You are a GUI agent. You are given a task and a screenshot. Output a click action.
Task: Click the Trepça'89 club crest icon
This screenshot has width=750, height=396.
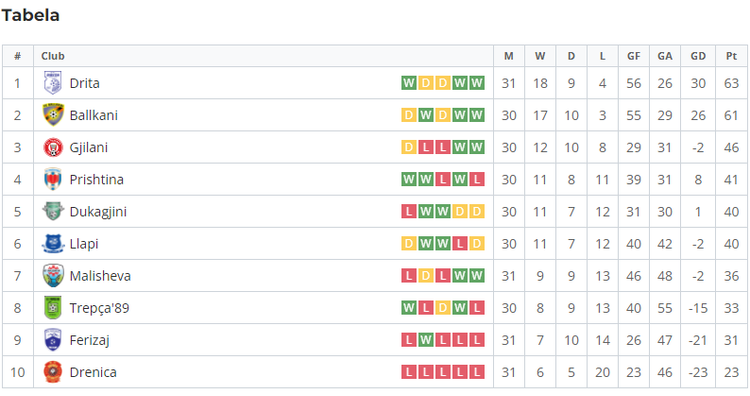(x=53, y=308)
